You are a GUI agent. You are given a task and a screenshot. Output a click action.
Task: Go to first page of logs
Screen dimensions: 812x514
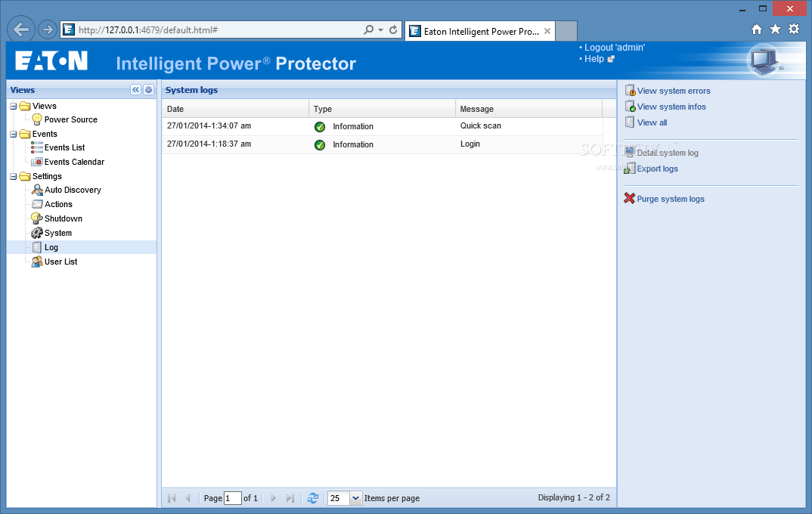pyautogui.click(x=172, y=498)
